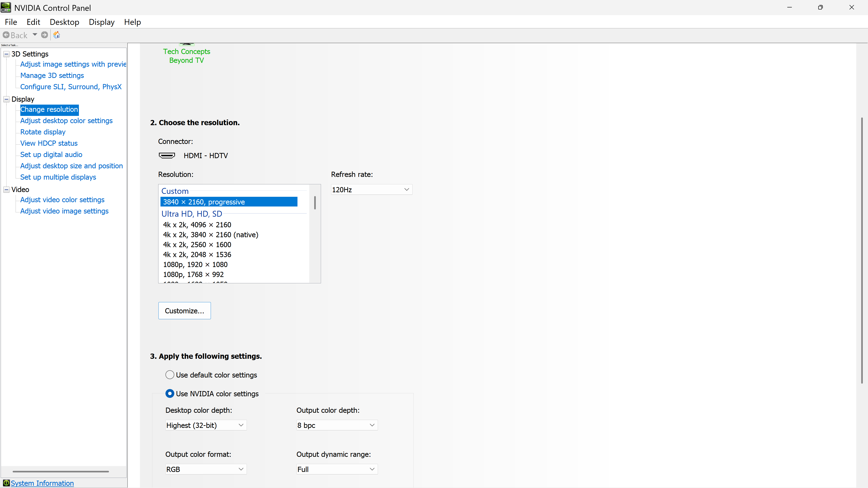Go to Rotate display task
The image size is (868, 488).
coord(43,132)
